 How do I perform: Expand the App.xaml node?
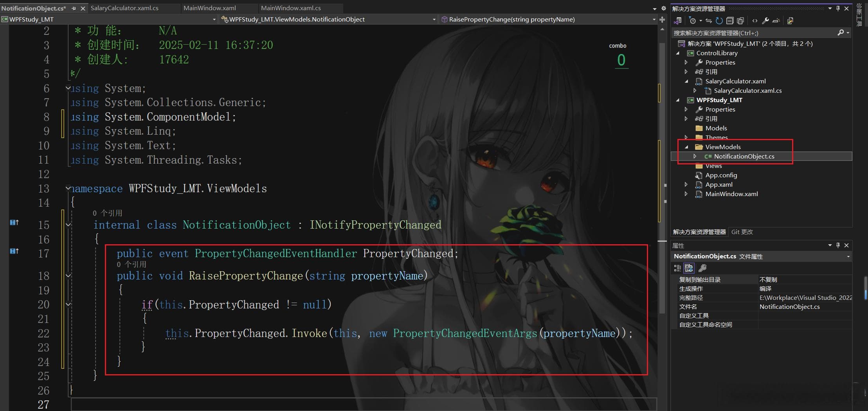pyautogui.click(x=686, y=184)
